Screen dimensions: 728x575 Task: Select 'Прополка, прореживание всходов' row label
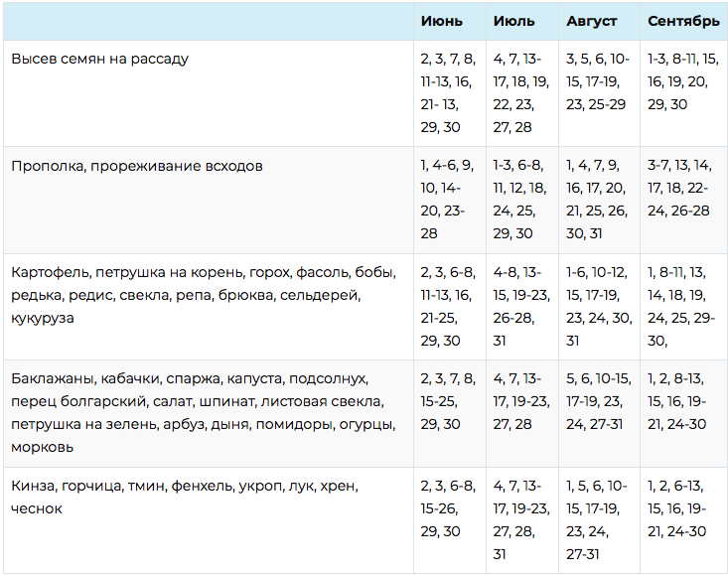(137, 166)
